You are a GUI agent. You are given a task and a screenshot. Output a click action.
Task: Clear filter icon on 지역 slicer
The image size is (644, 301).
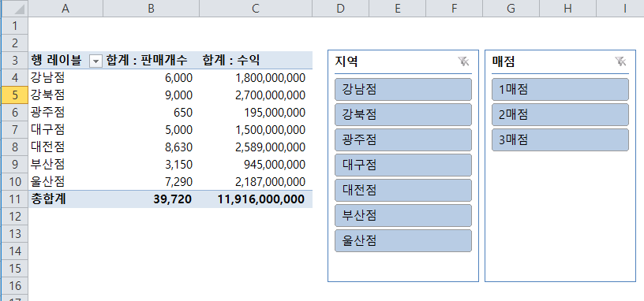point(463,61)
